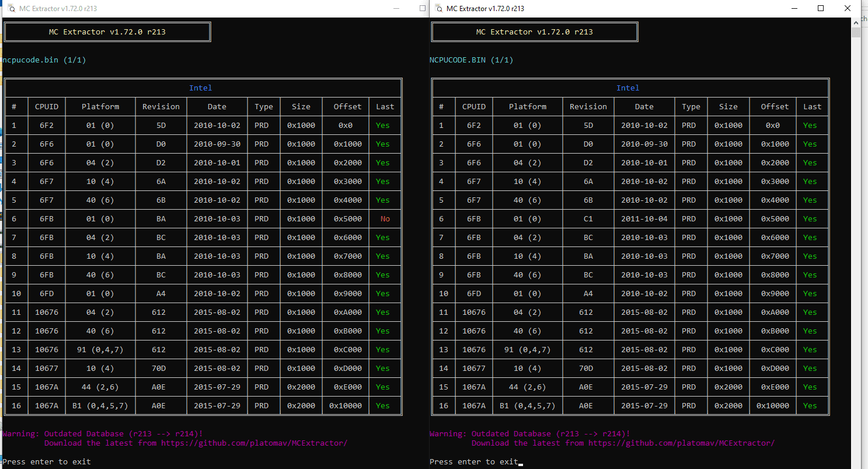Click CPUID '6F2' in right window

pyautogui.click(x=474, y=126)
